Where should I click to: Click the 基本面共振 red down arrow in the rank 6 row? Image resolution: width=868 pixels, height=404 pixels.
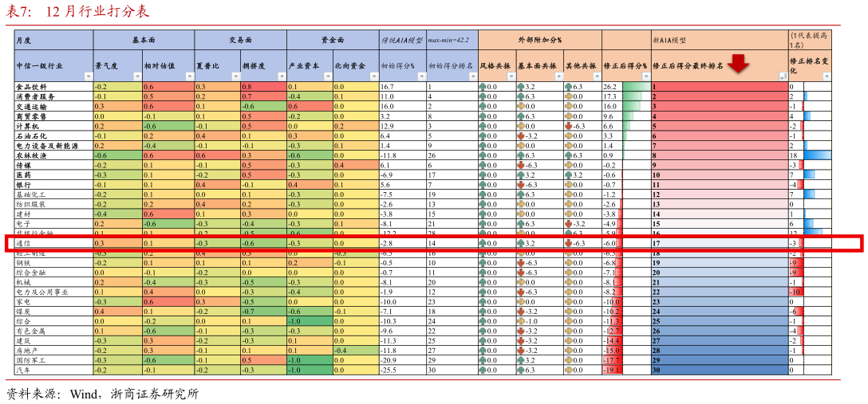click(520, 135)
